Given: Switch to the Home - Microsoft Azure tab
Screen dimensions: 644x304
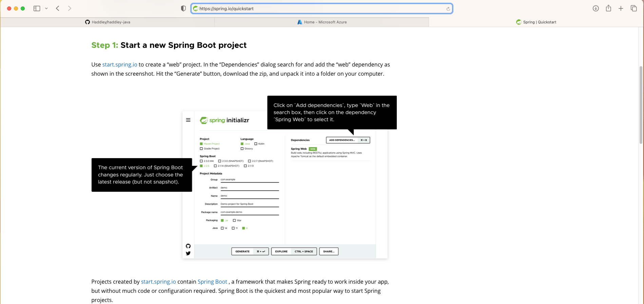Looking at the screenshot, I should pyautogui.click(x=322, y=22).
